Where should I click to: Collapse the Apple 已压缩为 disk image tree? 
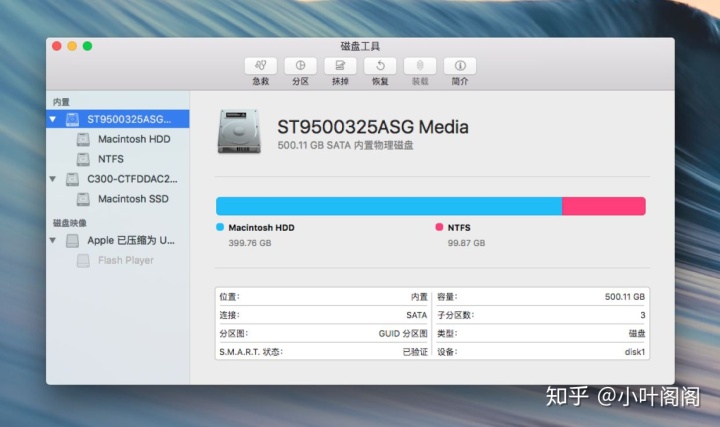pos(53,240)
